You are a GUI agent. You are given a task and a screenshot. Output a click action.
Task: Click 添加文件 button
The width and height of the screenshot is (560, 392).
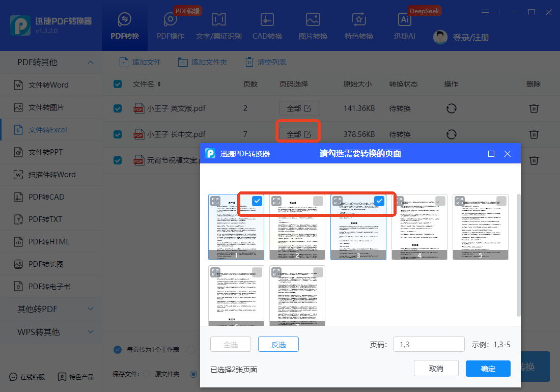(x=140, y=62)
